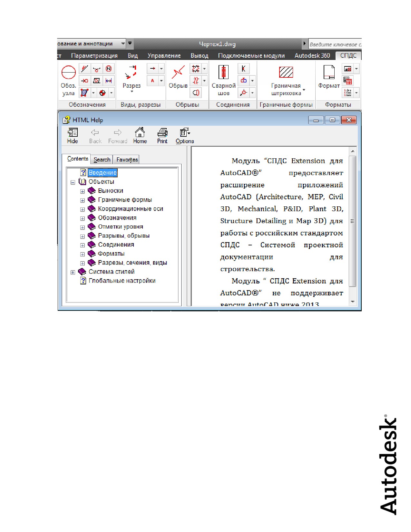The height and width of the screenshot is (532, 411).
Task: Click the circle with leader icon in Соединения
Action: pos(243,93)
